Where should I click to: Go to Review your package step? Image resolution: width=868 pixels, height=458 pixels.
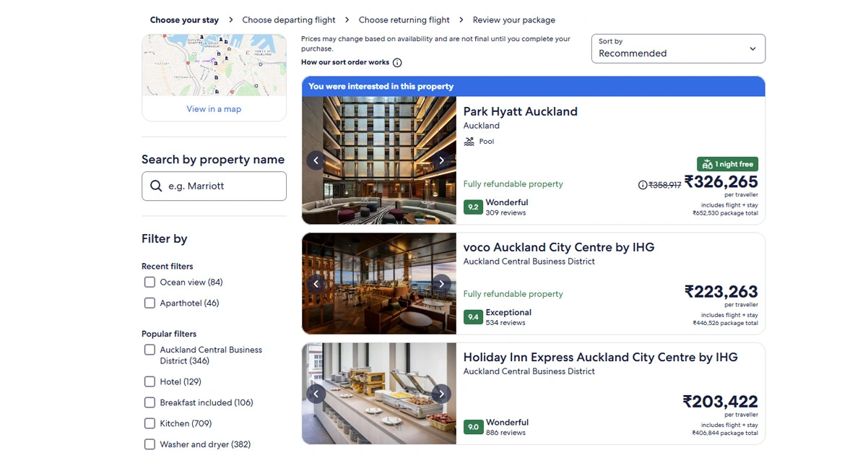[x=513, y=20]
